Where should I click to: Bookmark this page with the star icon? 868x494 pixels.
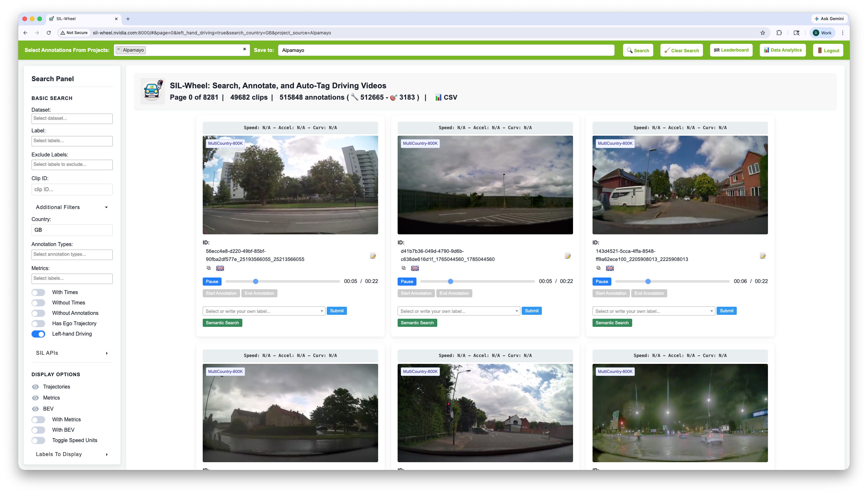(762, 33)
